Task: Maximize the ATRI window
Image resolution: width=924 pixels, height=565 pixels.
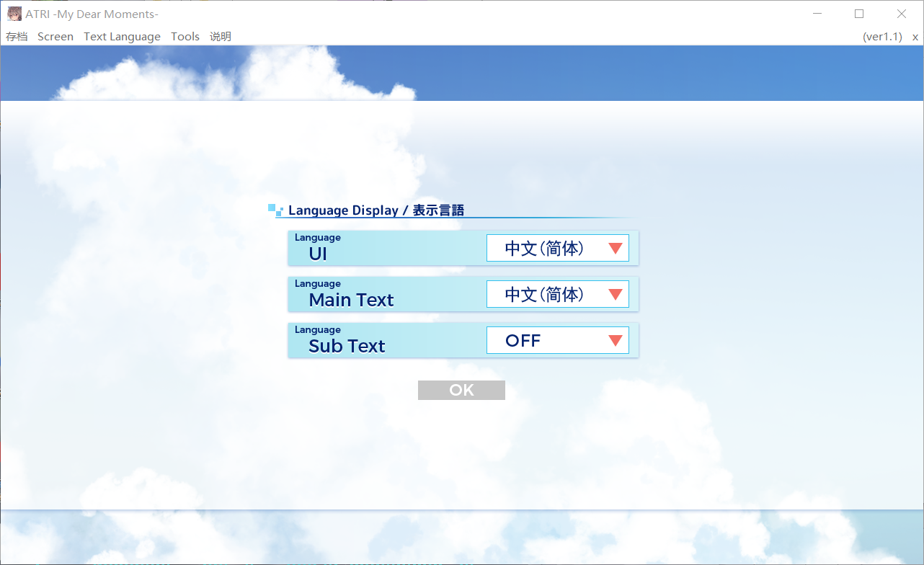Action: (859, 14)
